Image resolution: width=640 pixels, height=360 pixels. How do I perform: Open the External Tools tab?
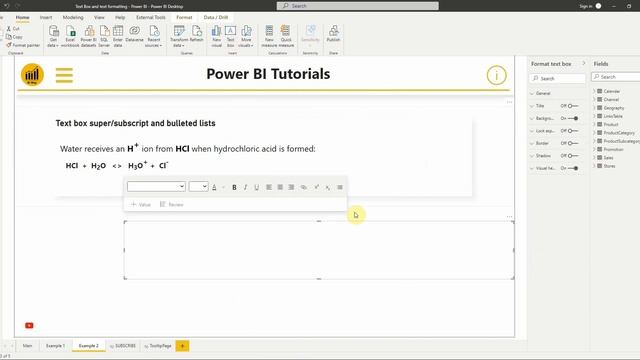tap(151, 18)
